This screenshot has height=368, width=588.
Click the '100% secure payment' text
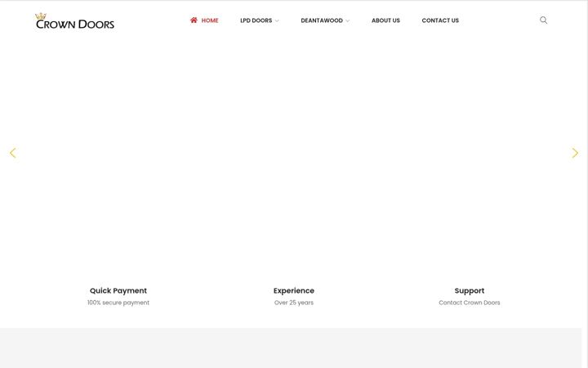pyautogui.click(x=118, y=303)
